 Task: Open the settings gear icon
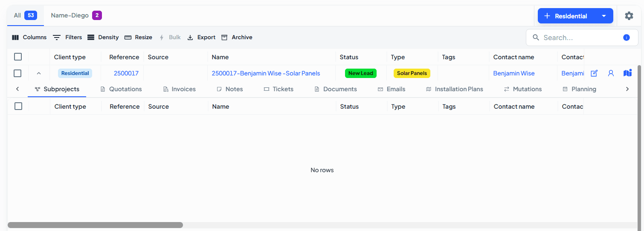(x=629, y=16)
